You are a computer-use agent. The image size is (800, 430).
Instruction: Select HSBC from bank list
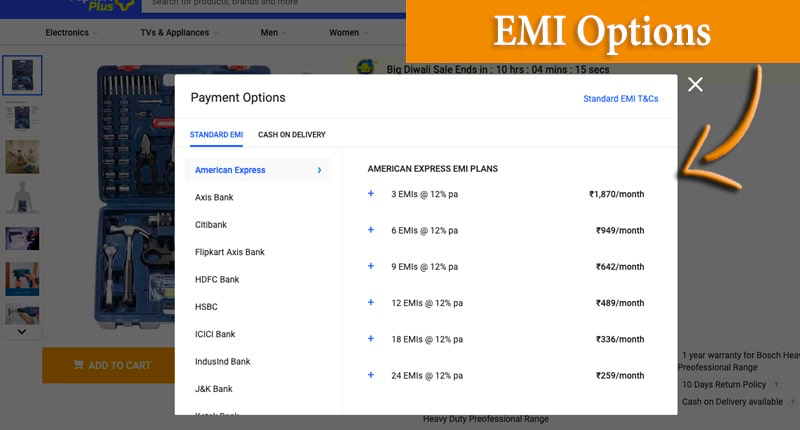click(206, 307)
